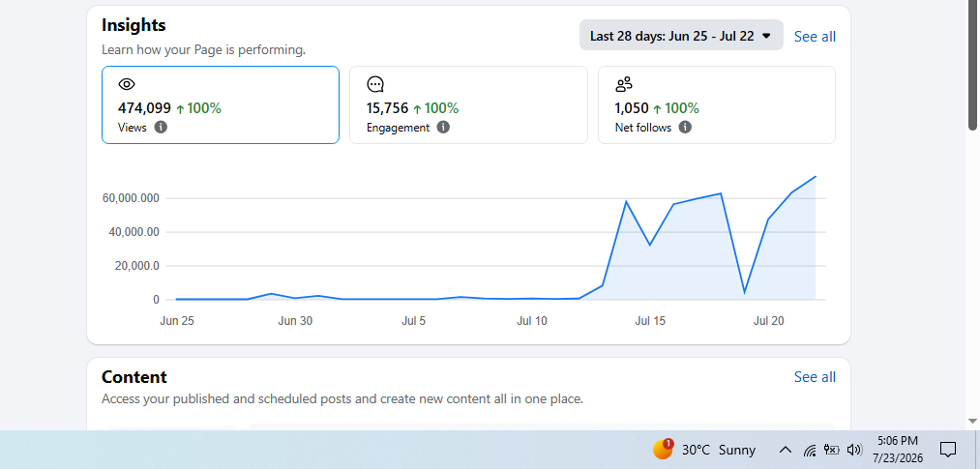Open the weather widget showing 30°C Sunny
This screenshot has height=469, width=980.
click(x=704, y=450)
